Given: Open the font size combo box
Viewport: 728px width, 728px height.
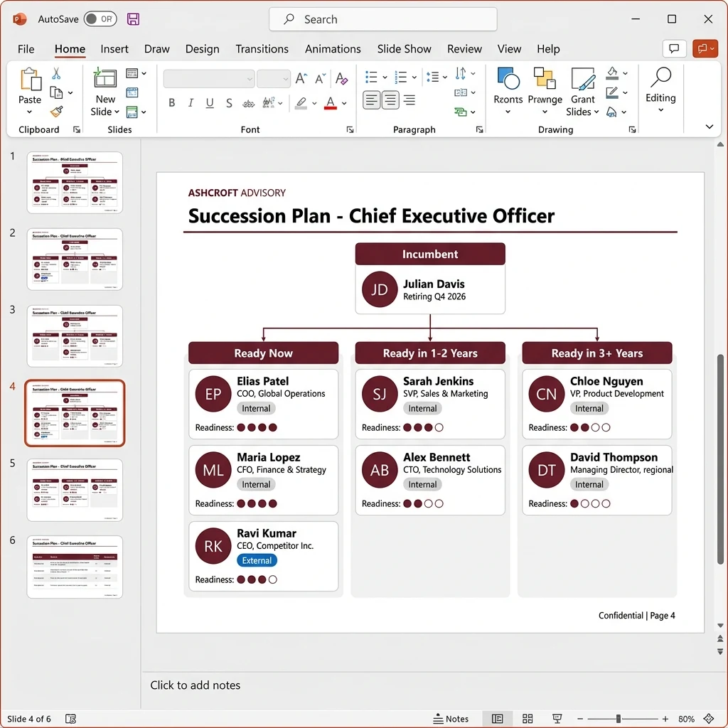Looking at the screenshot, I should point(274,79).
